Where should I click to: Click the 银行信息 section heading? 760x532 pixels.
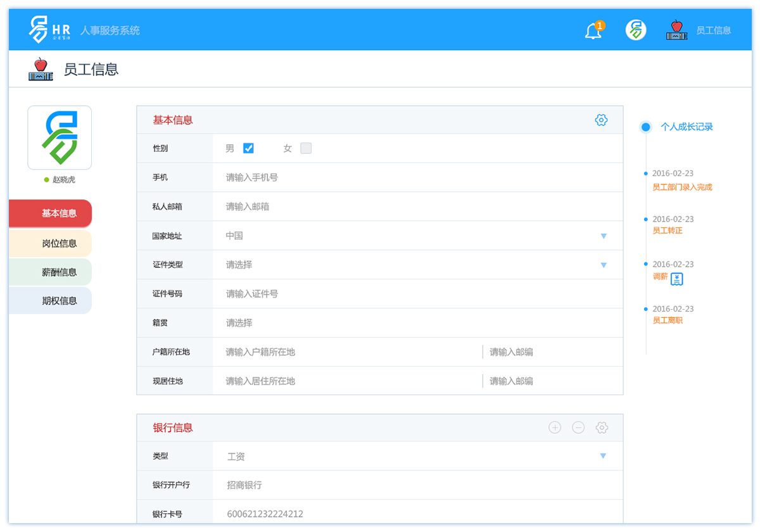[x=173, y=428]
